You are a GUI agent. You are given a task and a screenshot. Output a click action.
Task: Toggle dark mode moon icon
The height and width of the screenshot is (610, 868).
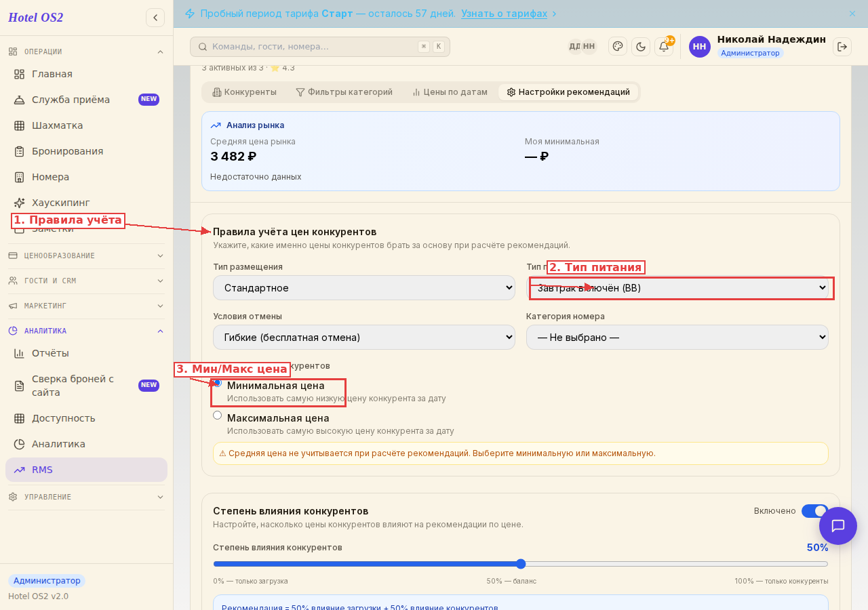[641, 46]
